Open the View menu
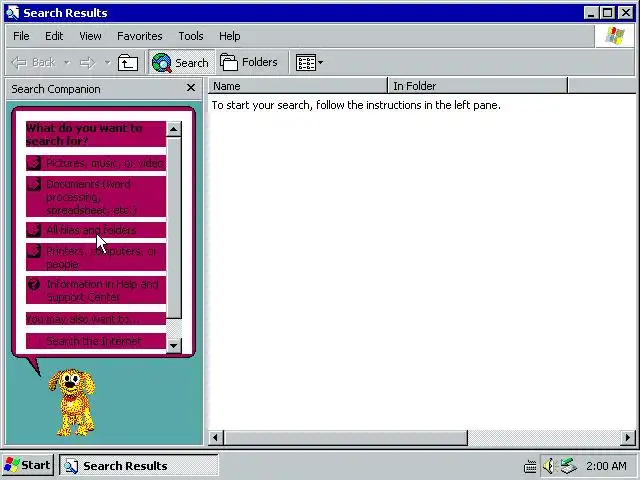 click(x=90, y=36)
